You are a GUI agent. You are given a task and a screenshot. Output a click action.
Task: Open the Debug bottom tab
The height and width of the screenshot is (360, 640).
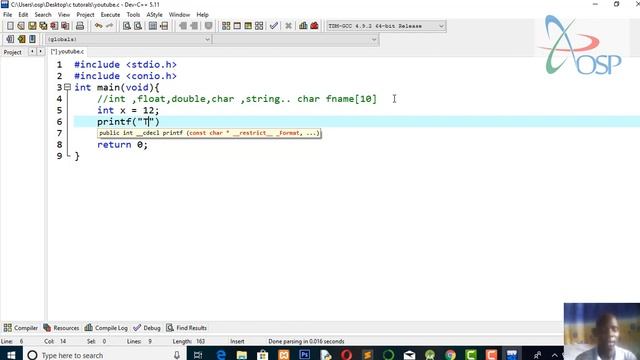(x=147, y=328)
